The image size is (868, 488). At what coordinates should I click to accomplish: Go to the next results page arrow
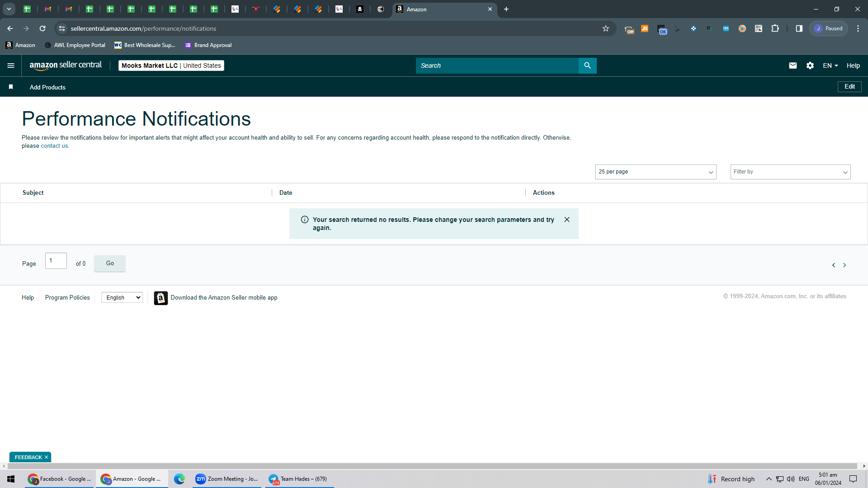(x=844, y=265)
